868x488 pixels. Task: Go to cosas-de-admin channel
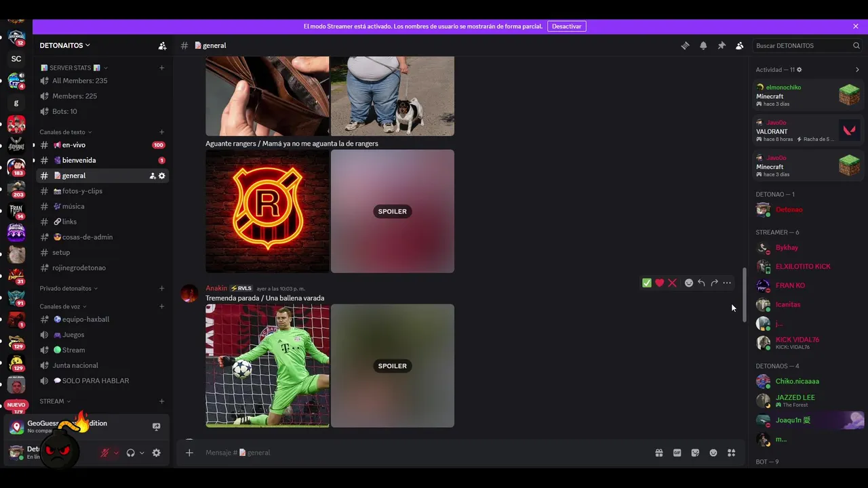click(102, 237)
